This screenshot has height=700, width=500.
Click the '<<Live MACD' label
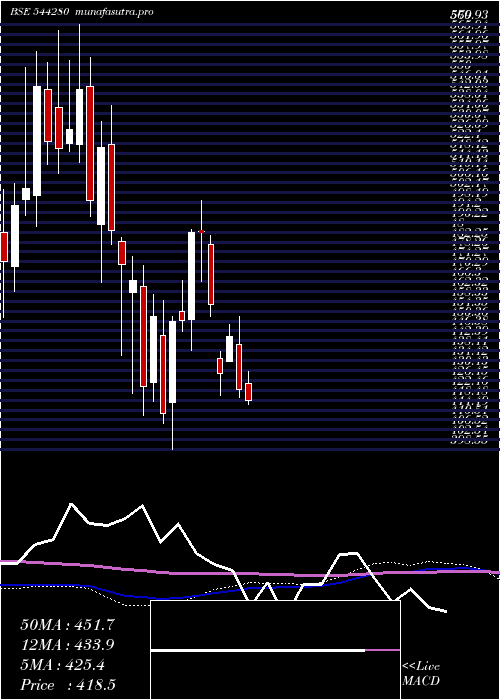421,674
